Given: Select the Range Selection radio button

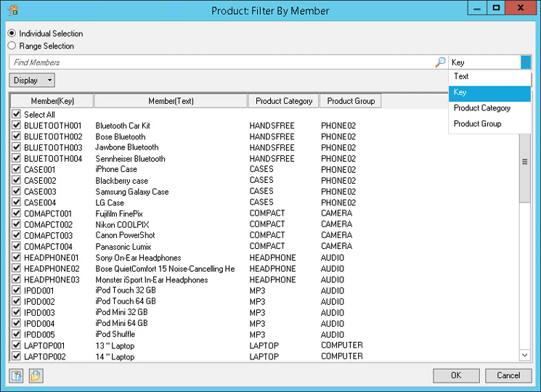Looking at the screenshot, I should pyautogui.click(x=12, y=46).
